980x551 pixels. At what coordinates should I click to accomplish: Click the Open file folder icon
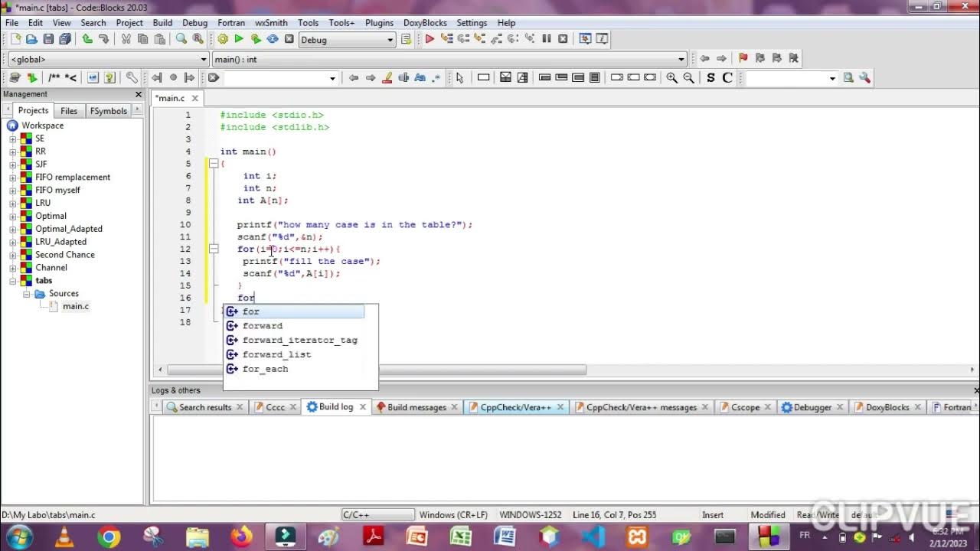[31, 39]
